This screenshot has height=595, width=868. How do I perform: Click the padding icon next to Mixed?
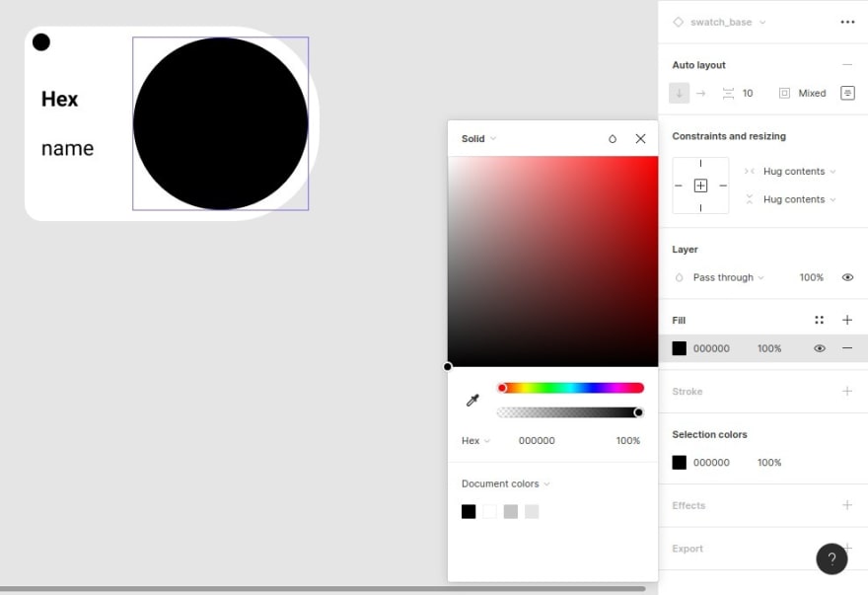coord(784,93)
